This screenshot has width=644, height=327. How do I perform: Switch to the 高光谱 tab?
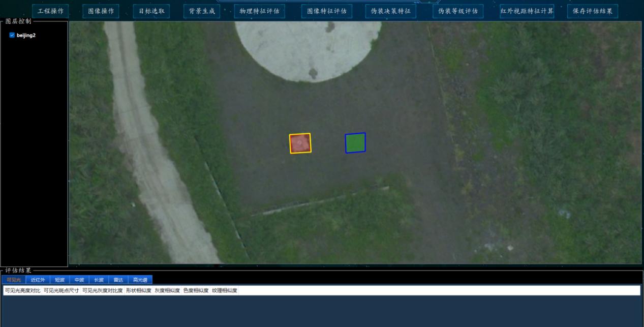coord(140,280)
